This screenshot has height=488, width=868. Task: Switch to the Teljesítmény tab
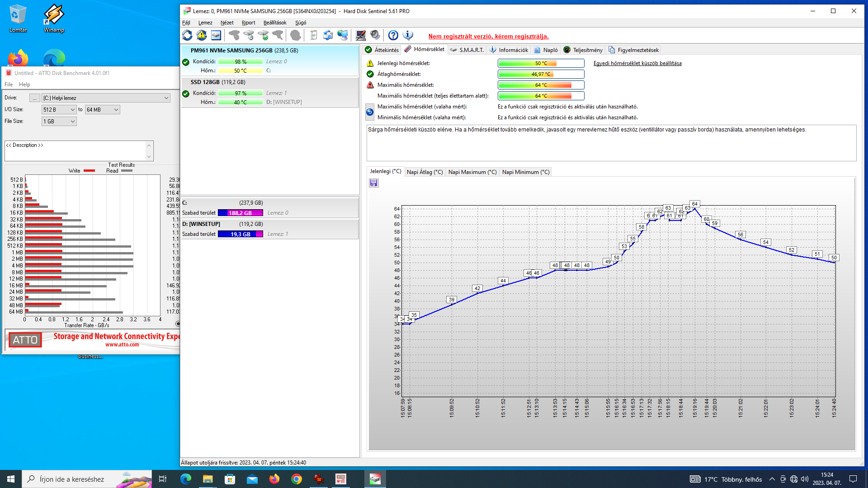tap(583, 50)
